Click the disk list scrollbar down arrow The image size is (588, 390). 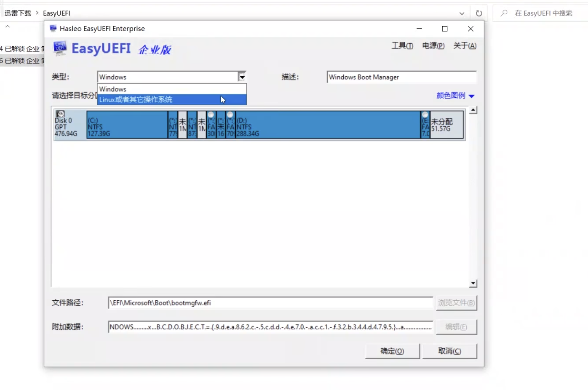(473, 283)
